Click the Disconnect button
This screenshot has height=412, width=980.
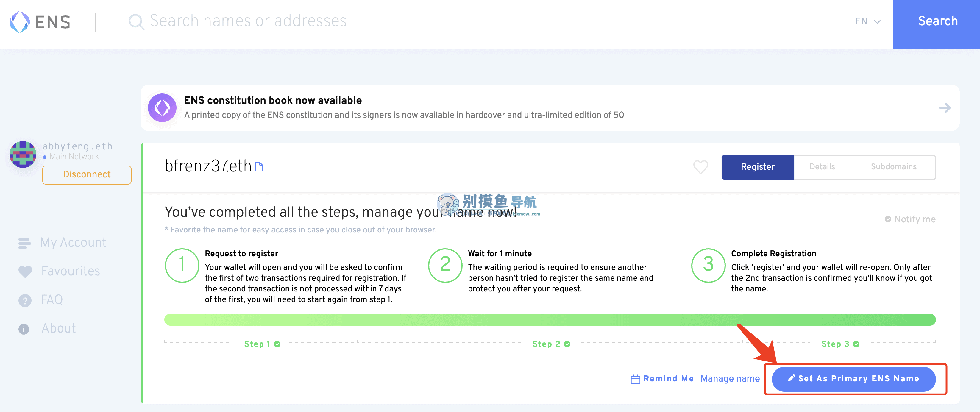click(x=87, y=175)
